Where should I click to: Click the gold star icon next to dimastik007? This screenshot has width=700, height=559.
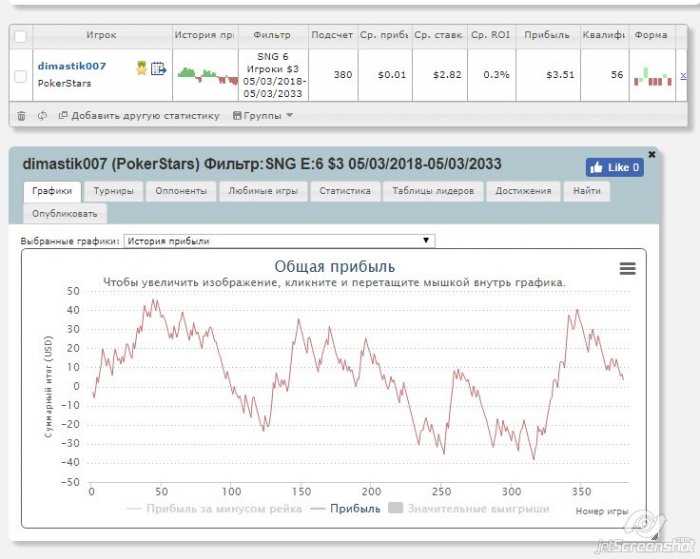point(142,68)
